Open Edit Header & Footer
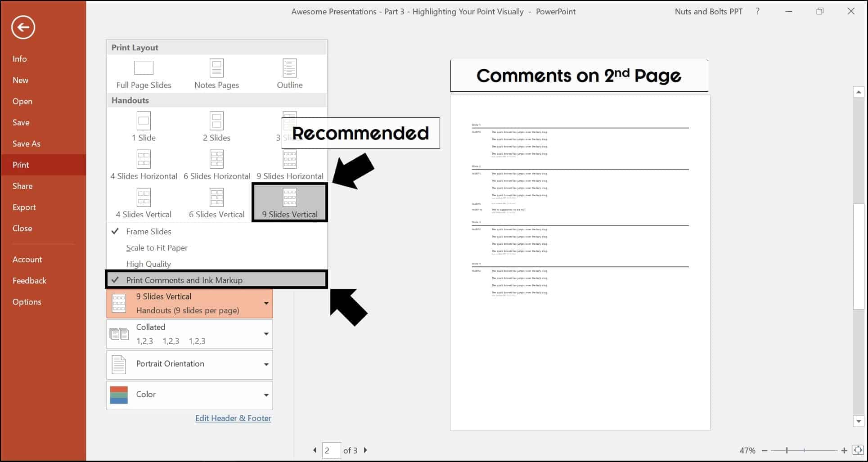 [x=233, y=418]
